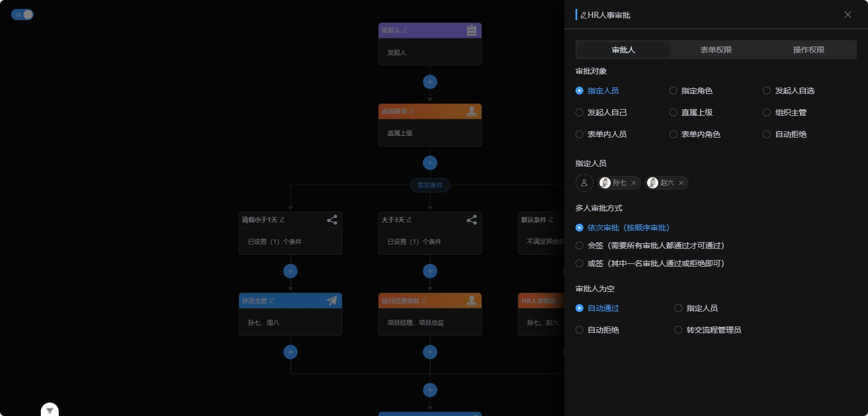
Task: Open the 操作权限 tab
Action: tap(808, 50)
